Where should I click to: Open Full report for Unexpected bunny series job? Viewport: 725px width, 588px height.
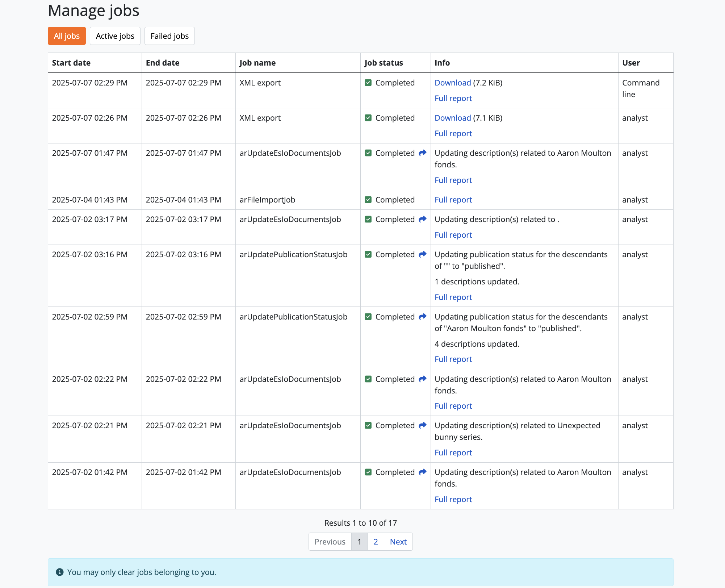click(453, 453)
